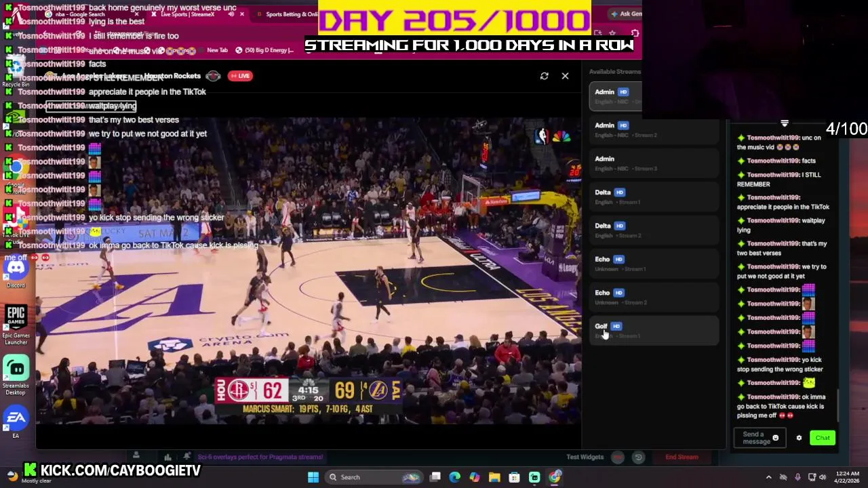This screenshot has height=488, width=868.
Task: Click Test Widgets in Streamlabs
Action: [585, 457]
